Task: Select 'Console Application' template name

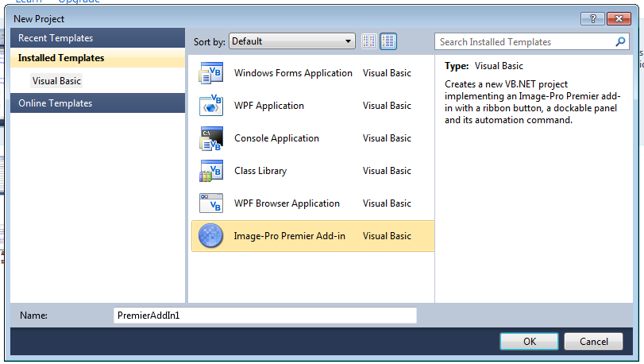Action: pyautogui.click(x=276, y=138)
